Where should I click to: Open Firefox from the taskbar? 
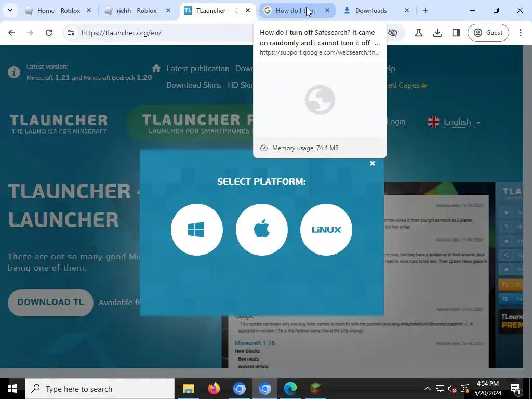pos(214,389)
